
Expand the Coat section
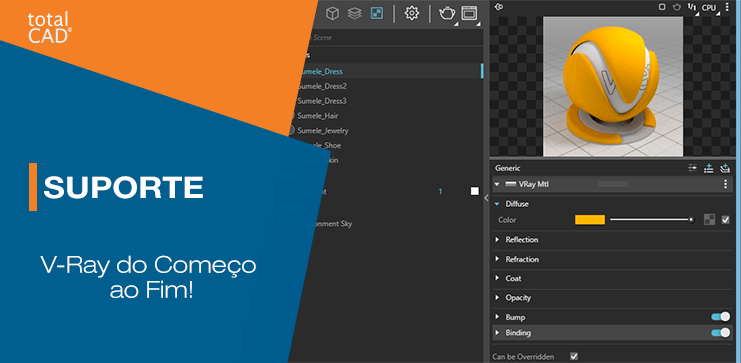click(497, 278)
